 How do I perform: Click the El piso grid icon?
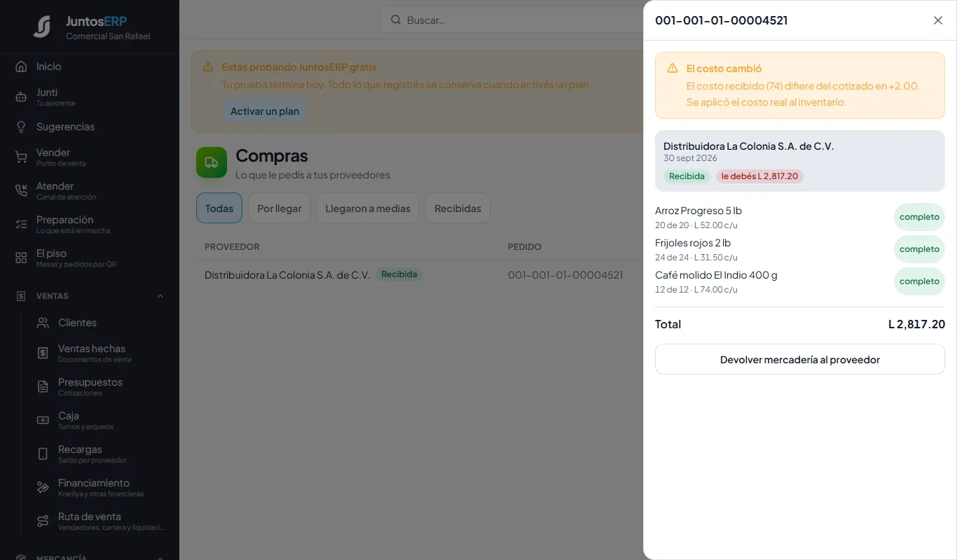point(21,258)
